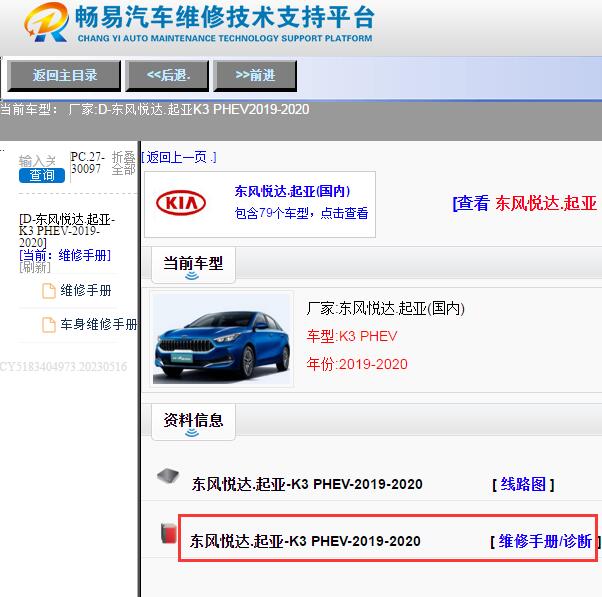Click the Chang Yi platform logo icon

coord(46,22)
